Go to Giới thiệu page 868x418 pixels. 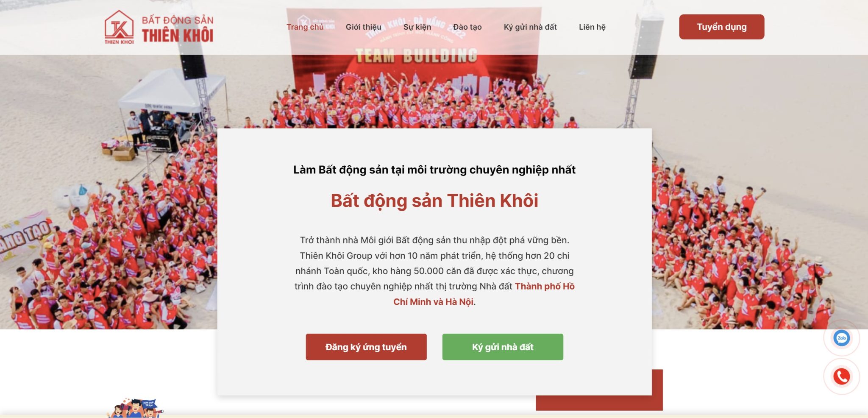[363, 27]
